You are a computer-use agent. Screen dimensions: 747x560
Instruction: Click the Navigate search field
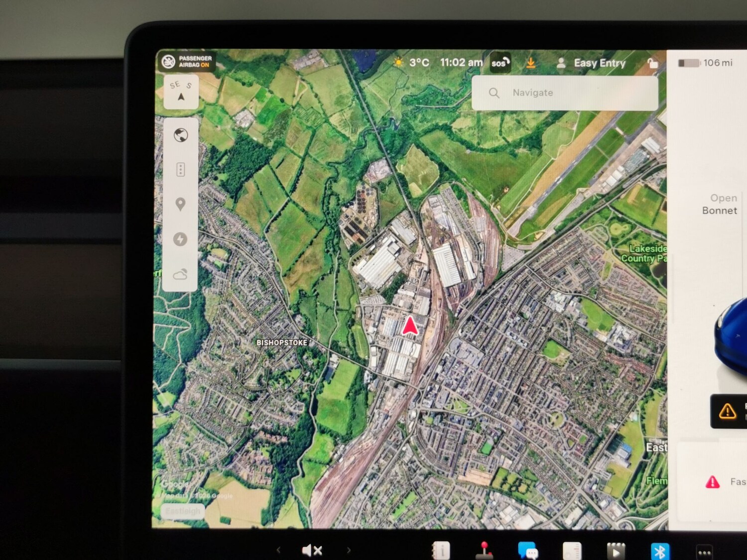[564, 93]
